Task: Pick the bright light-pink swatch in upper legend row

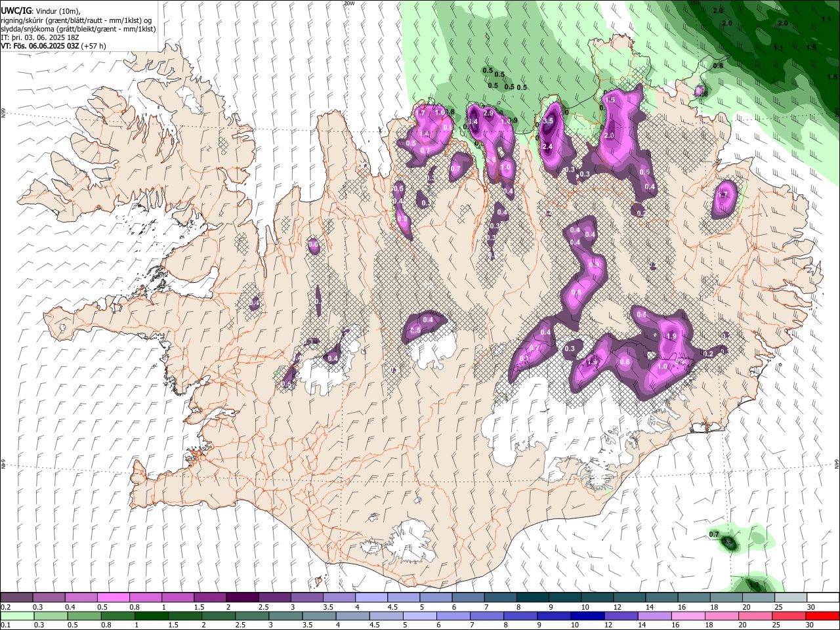Action: (x=114, y=597)
